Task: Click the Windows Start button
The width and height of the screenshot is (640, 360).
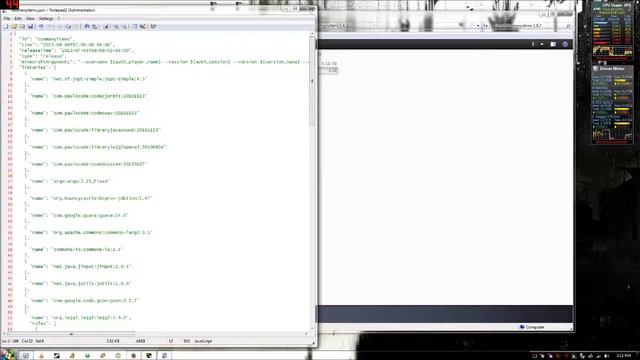Action: click(x=7, y=354)
